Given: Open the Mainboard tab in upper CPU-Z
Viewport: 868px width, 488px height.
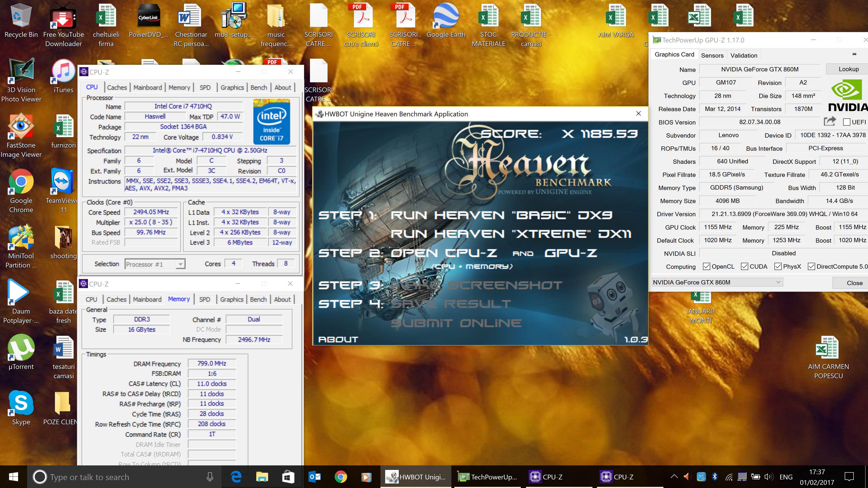Looking at the screenshot, I should pos(148,88).
